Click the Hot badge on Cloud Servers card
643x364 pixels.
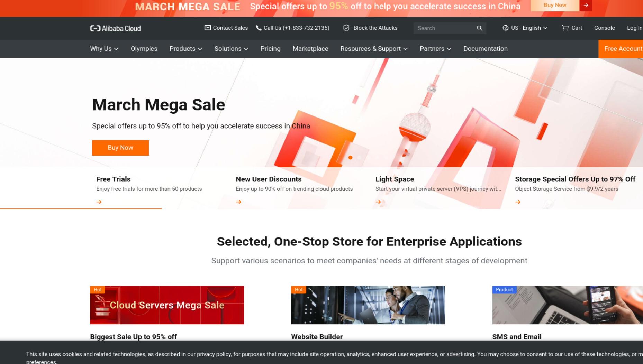[98, 290]
